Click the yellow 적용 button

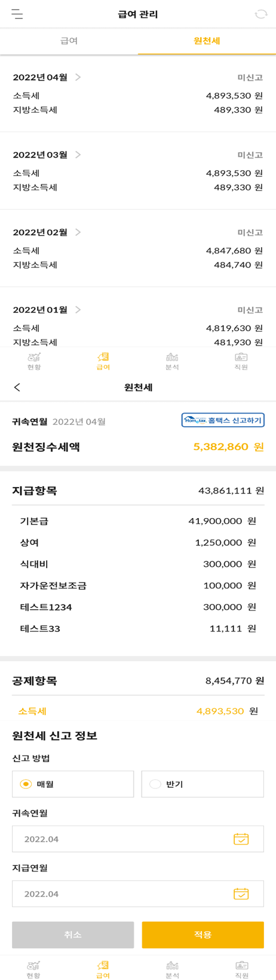(x=203, y=935)
